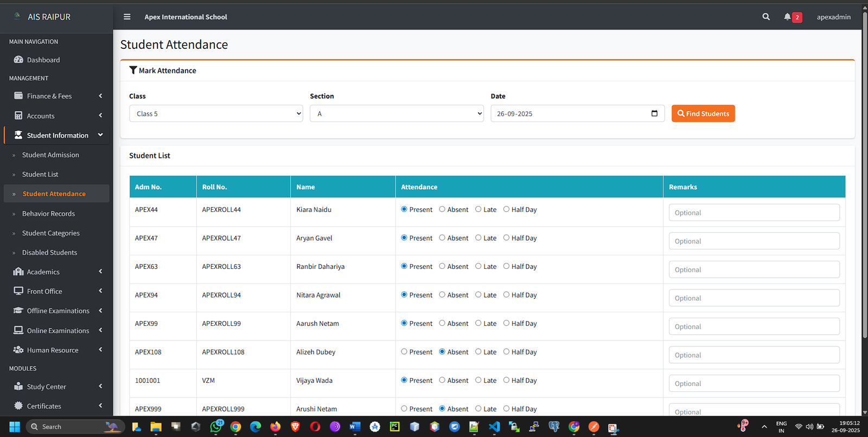Image resolution: width=868 pixels, height=437 pixels.
Task: Launch Google Chrome from the taskbar
Action: 235,427
